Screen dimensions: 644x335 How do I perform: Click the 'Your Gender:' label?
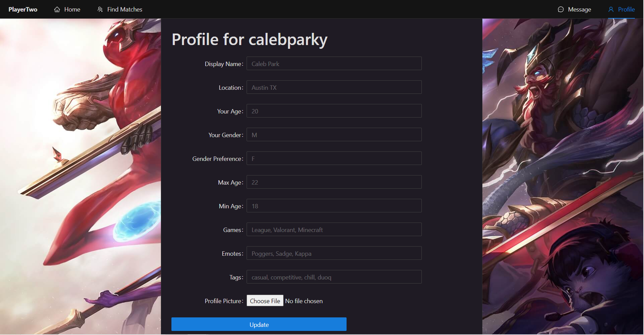226,135
